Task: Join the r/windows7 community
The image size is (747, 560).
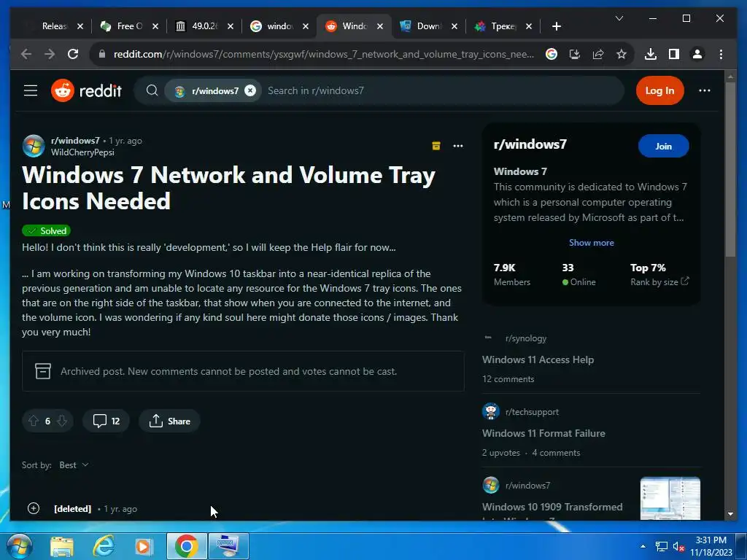Action: point(663,146)
